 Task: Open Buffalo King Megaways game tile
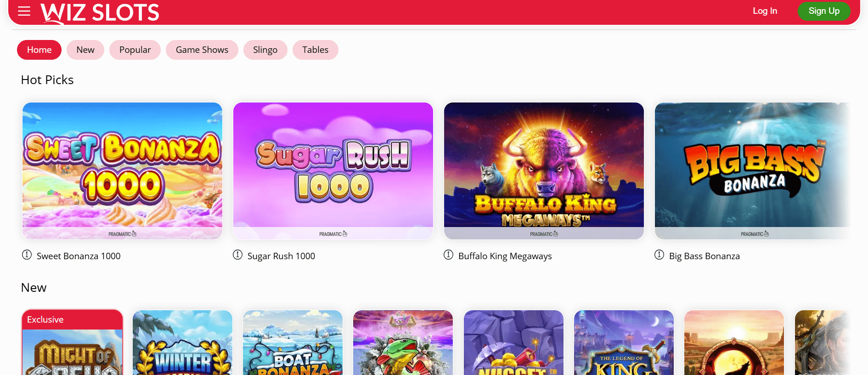point(544,171)
